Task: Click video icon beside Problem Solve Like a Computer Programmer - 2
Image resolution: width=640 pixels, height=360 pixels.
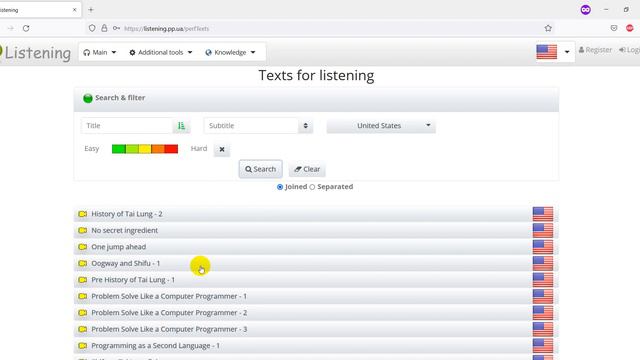Action: (82, 313)
